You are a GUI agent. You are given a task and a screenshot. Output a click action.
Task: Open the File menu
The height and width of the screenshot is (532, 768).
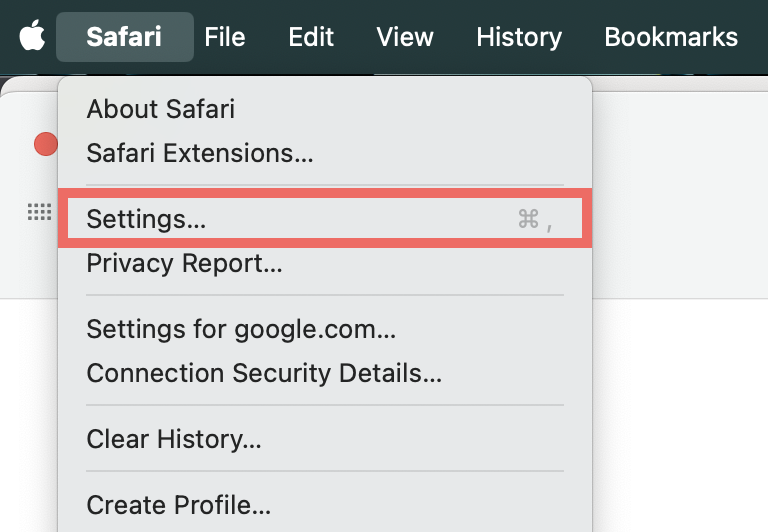(x=225, y=38)
